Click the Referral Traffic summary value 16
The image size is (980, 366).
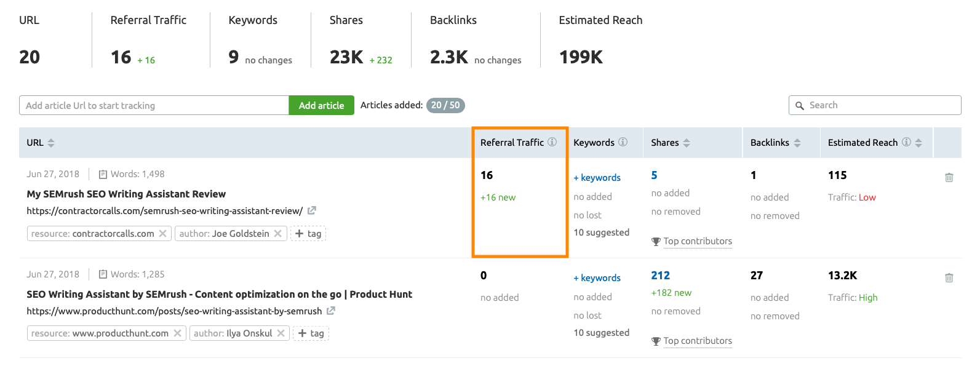click(121, 57)
